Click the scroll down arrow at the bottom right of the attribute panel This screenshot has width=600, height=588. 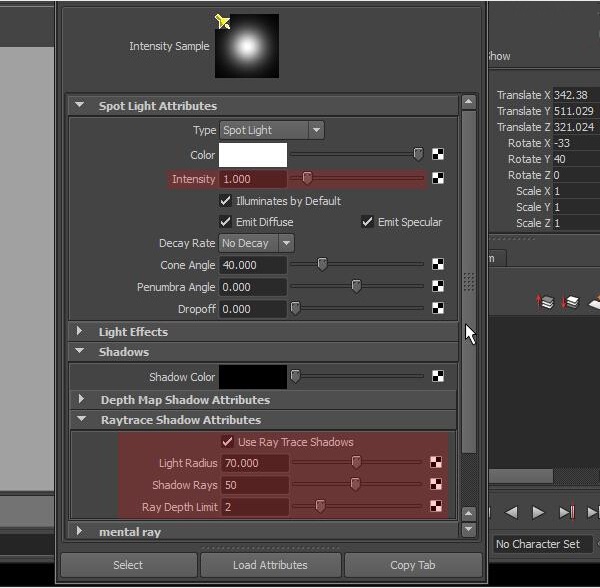point(469,529)
